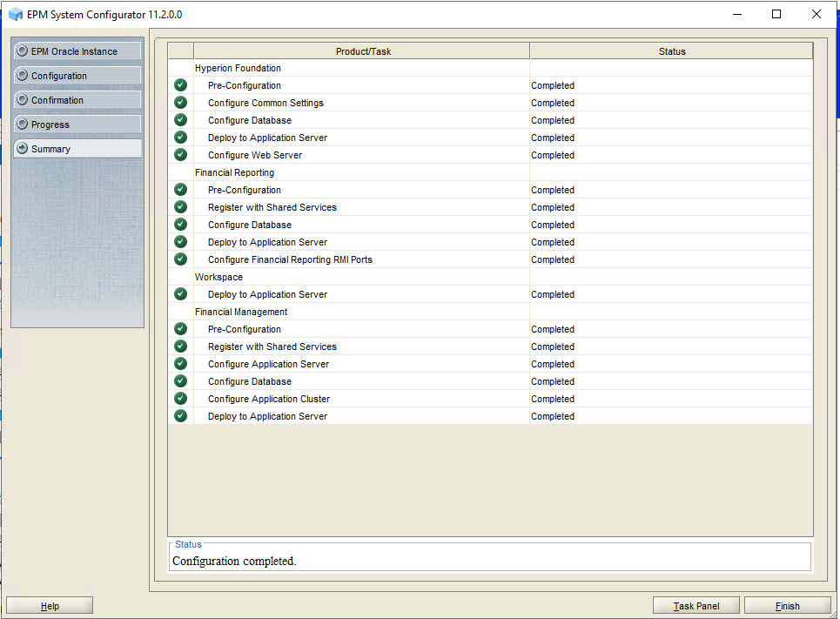Click green check beside Configure Application Cluster

point(181,399)
